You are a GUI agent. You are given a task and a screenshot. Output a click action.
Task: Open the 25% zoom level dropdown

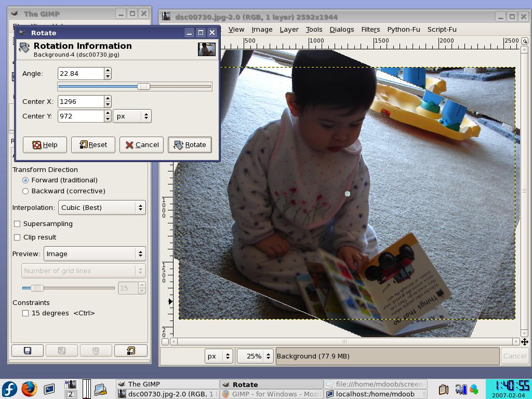(255, 356)
